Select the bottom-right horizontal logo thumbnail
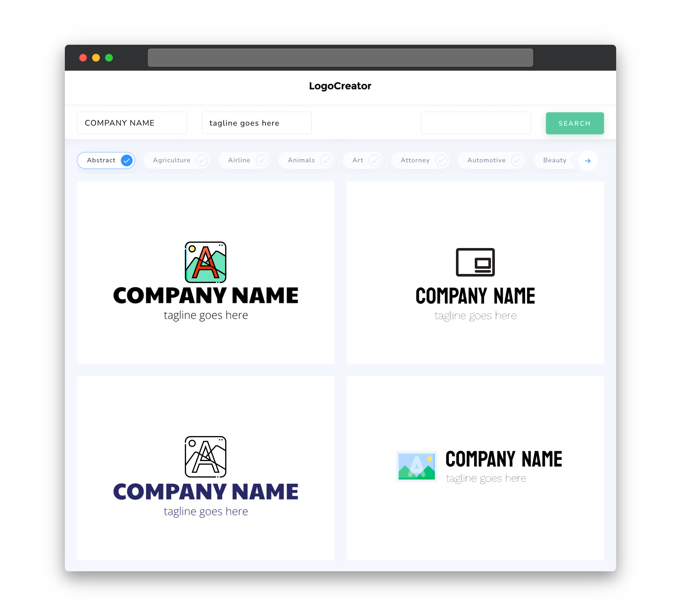The width and height of the screenshot is (681, 616). tap(474, 467)
